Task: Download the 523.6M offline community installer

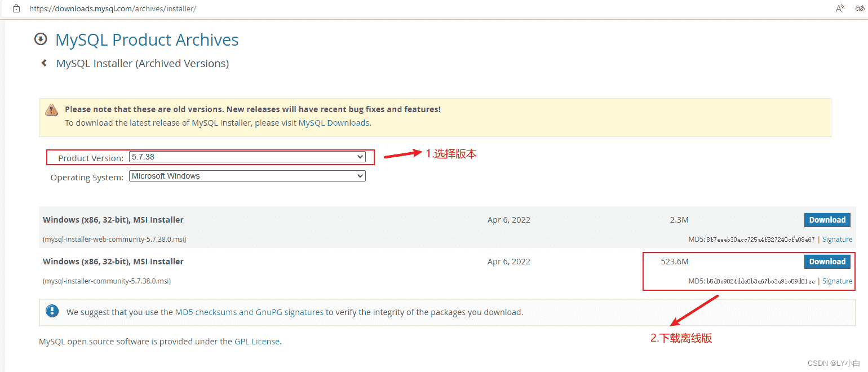Action: coord(827,262)
